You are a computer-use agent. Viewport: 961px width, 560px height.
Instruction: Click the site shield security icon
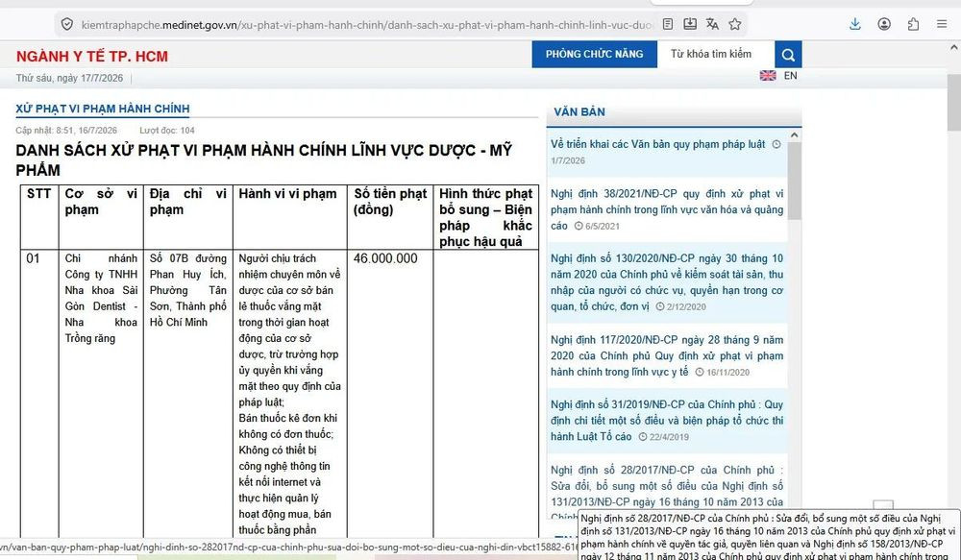[x=67, y=25]
